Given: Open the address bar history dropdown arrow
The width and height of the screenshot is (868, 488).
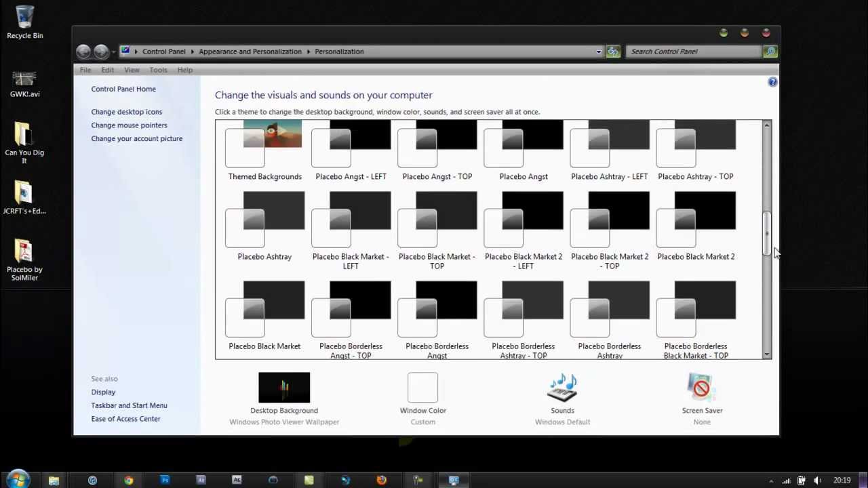Looking at the screenshot, I should (x=599, y=52).
